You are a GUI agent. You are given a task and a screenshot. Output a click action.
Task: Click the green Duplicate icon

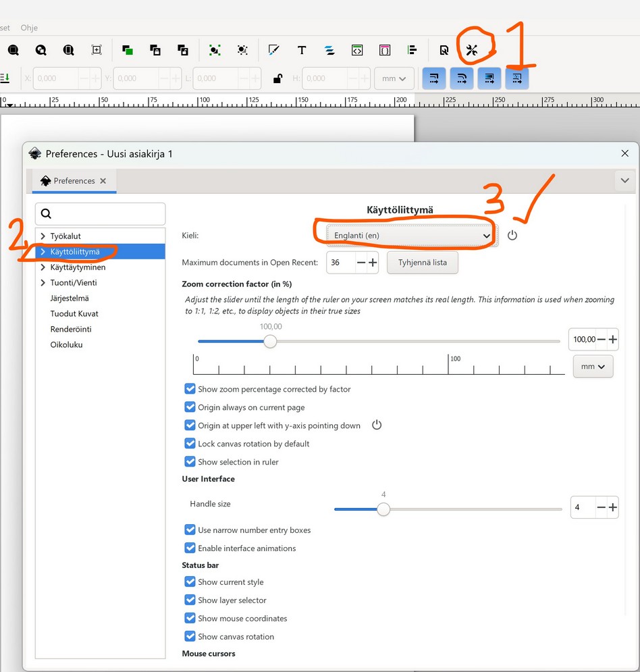coord(127,50)
